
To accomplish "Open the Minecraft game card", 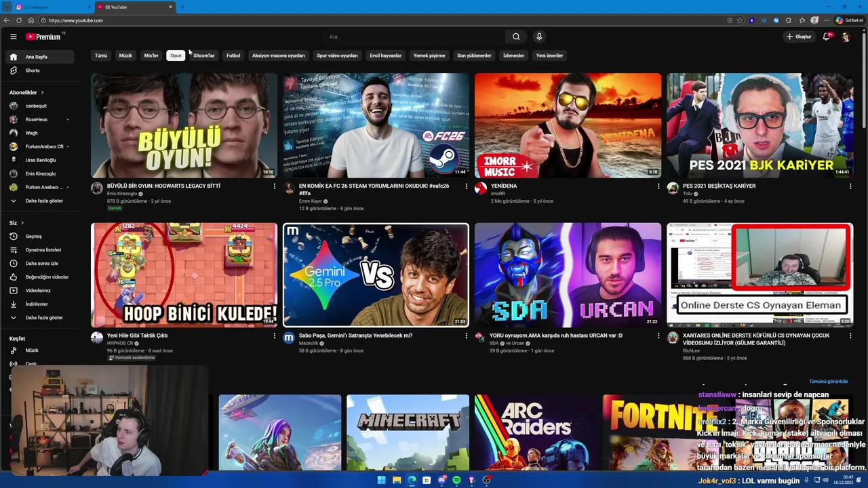I will pos(408,432).
